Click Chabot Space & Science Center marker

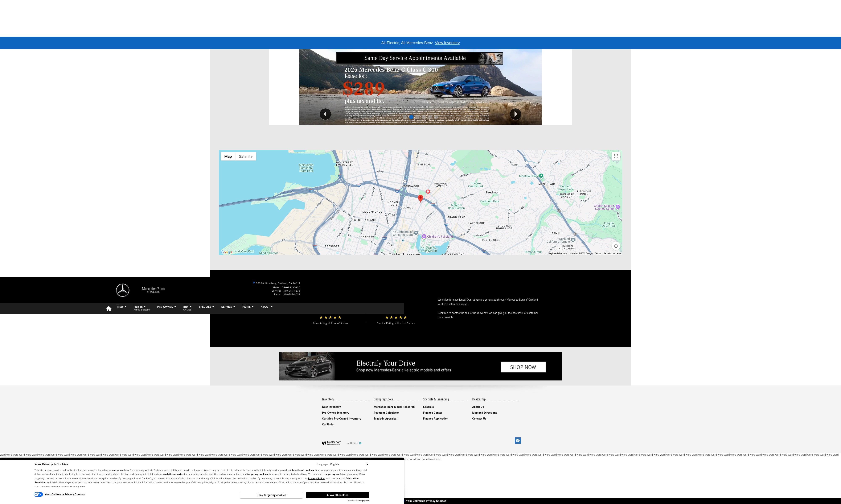click(x=618, y=207)
